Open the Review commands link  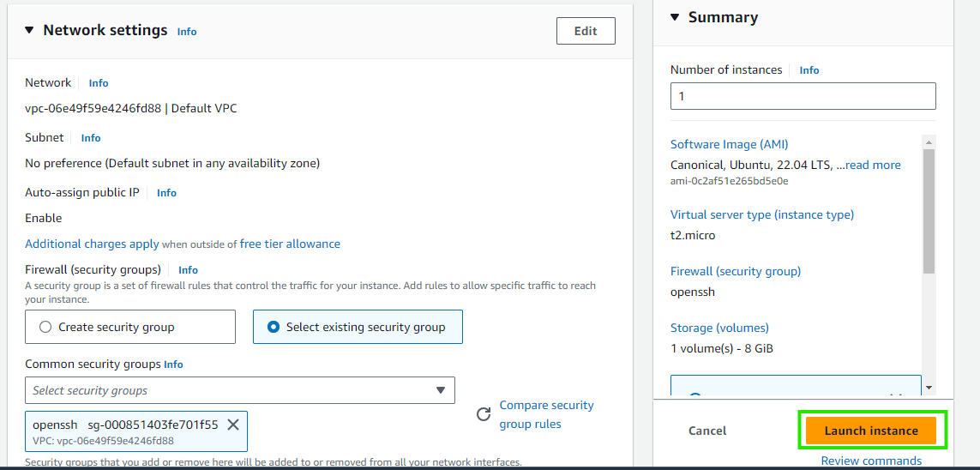[x=871, y=461]
